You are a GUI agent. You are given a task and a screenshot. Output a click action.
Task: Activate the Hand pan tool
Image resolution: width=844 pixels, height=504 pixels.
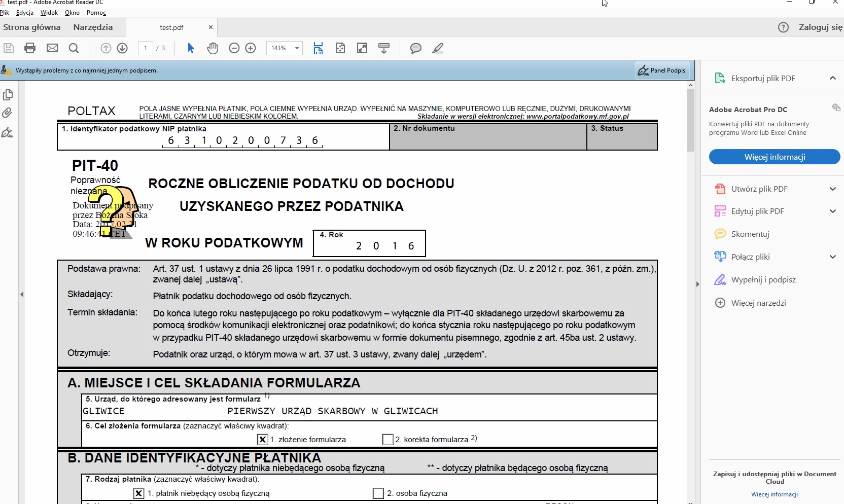click(x=213, y=48)
